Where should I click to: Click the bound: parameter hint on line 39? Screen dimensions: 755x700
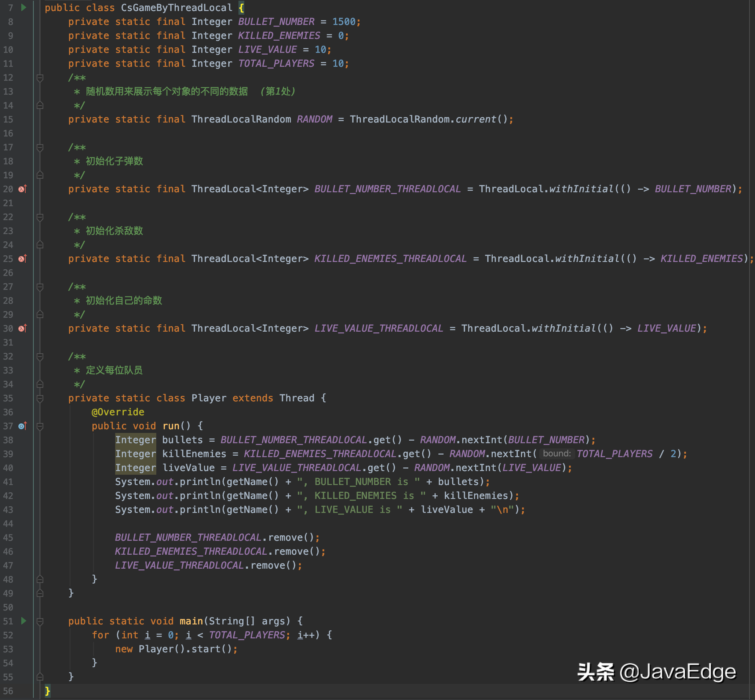(x=557, y=453)
